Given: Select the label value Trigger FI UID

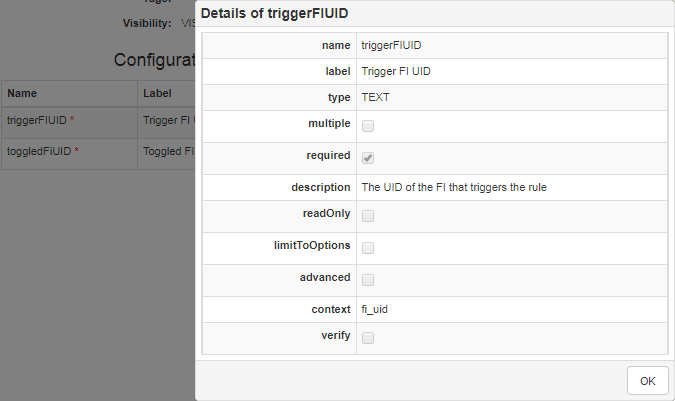Looking at the screenshot, I should point(396,72).
